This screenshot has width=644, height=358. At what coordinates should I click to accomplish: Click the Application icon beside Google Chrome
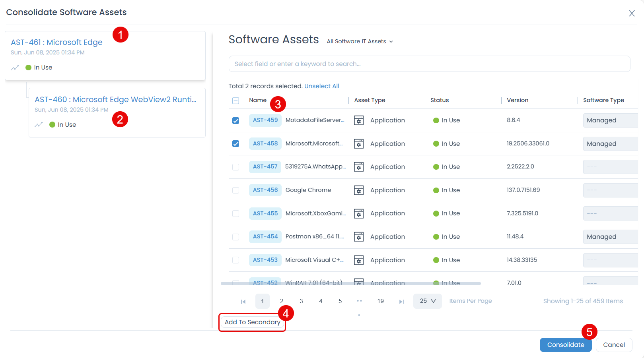pos(358,190)
